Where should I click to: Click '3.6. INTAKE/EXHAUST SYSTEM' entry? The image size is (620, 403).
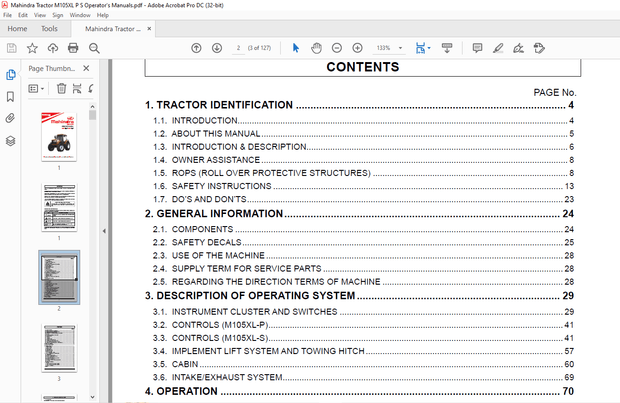coord(218,377)
